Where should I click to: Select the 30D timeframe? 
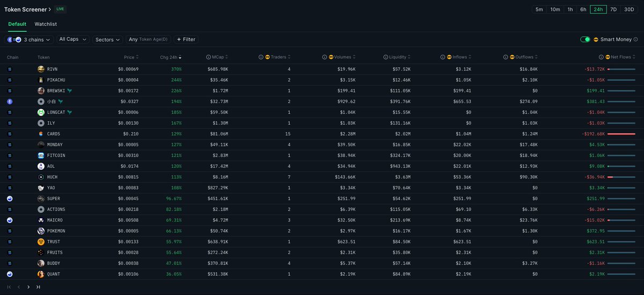click(x=629, y=9)
